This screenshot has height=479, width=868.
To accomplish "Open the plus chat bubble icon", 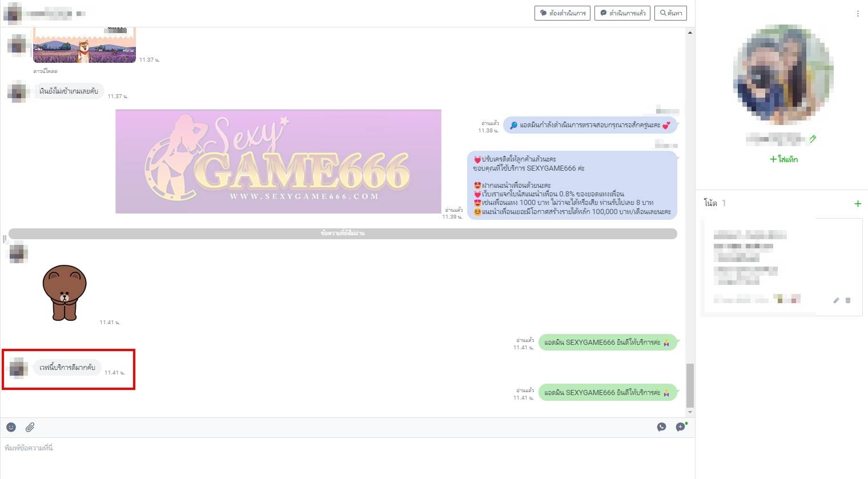I will click(681, 427).
